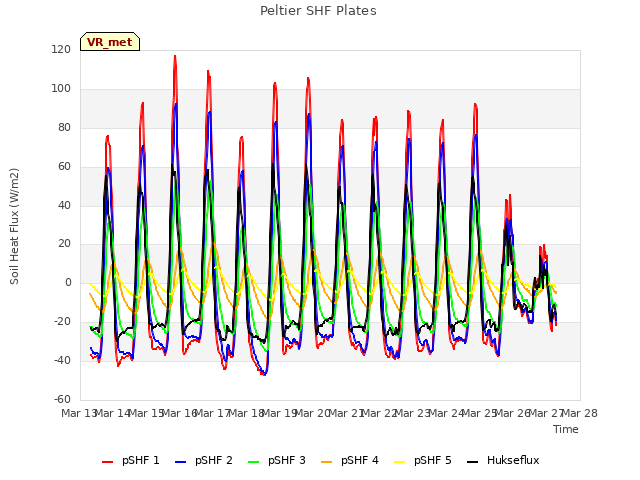640x480 pixels.
Task: Click the red pSHF 1 legend swatch
Action: pos(107,462)
